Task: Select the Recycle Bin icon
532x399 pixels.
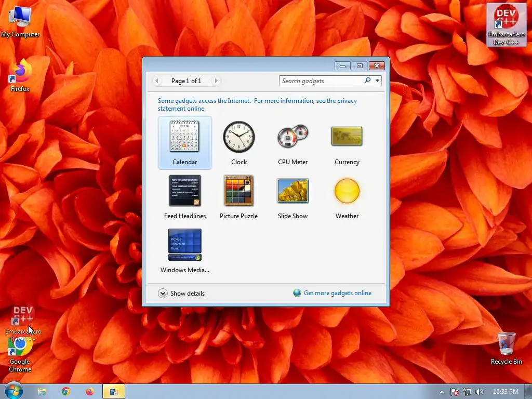Action: click(x=506, y=348)
